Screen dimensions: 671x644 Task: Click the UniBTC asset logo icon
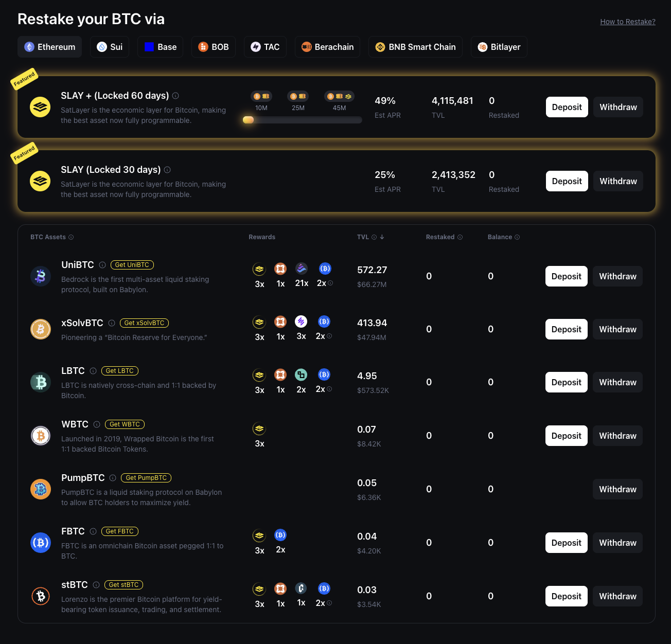(x=41, y=276)
